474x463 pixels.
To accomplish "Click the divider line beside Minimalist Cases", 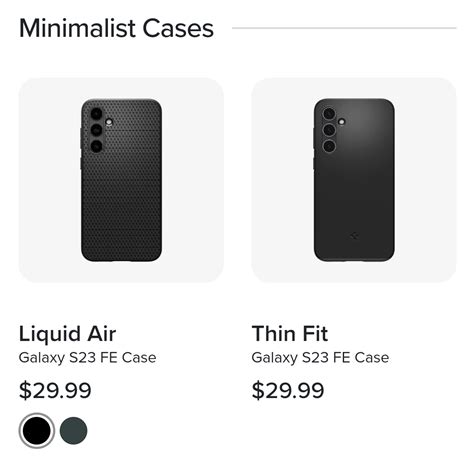I will (x=344, y=28).
